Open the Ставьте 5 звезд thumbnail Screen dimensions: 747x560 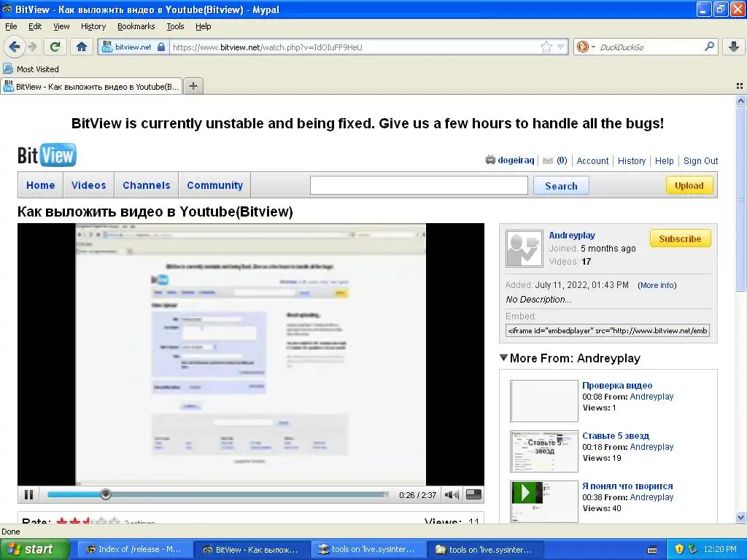[x=544, y=451]
